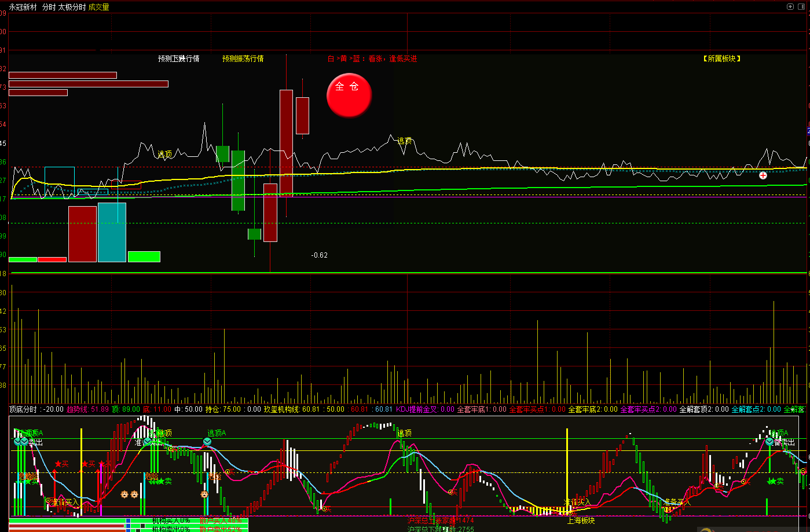Click the 全套牢买点2 magenta readout
Screen dimensions: 810x532
648,409
